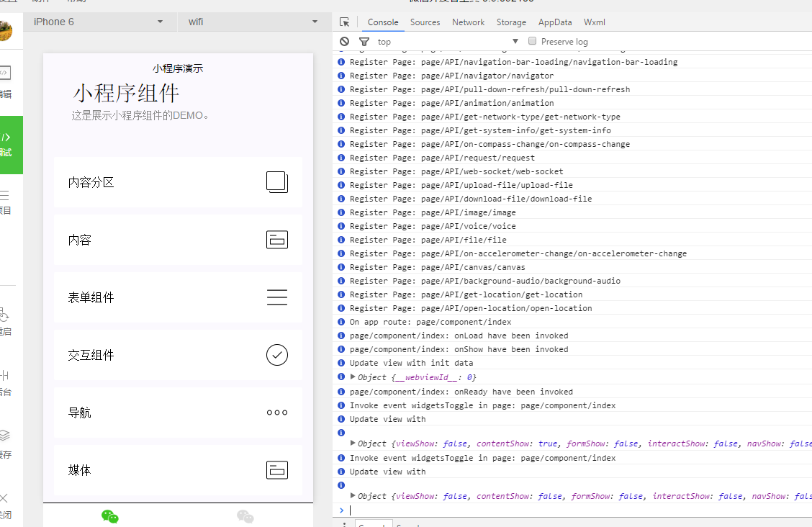Viewport: 812px width, 527px height.
Task: Switch to the Wxml tab
Action: coord(595,22)
